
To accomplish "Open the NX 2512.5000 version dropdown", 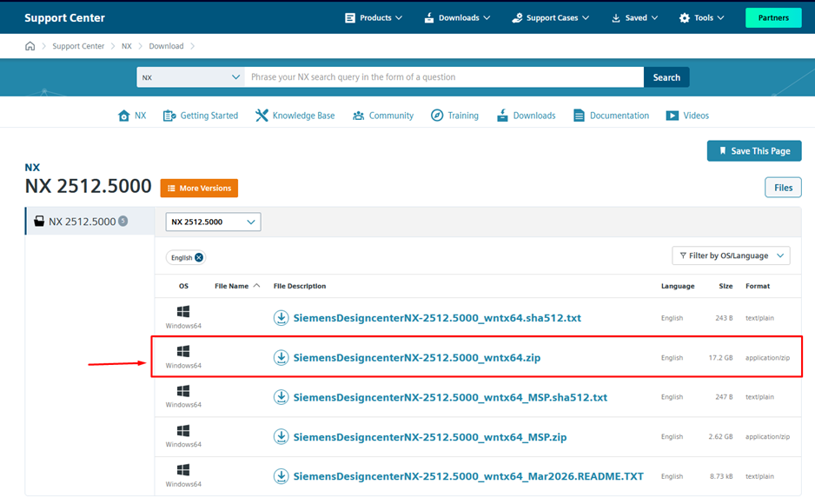I will (x=213, y=222).
